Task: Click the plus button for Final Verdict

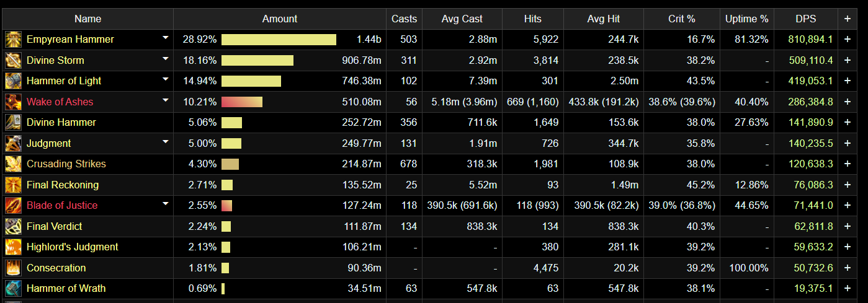Action: coord(848,226)
